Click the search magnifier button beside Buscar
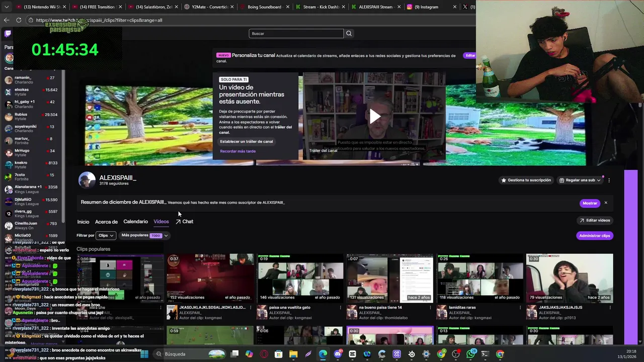The width and height of the screenshot is (644, 362). coord(349,33)
